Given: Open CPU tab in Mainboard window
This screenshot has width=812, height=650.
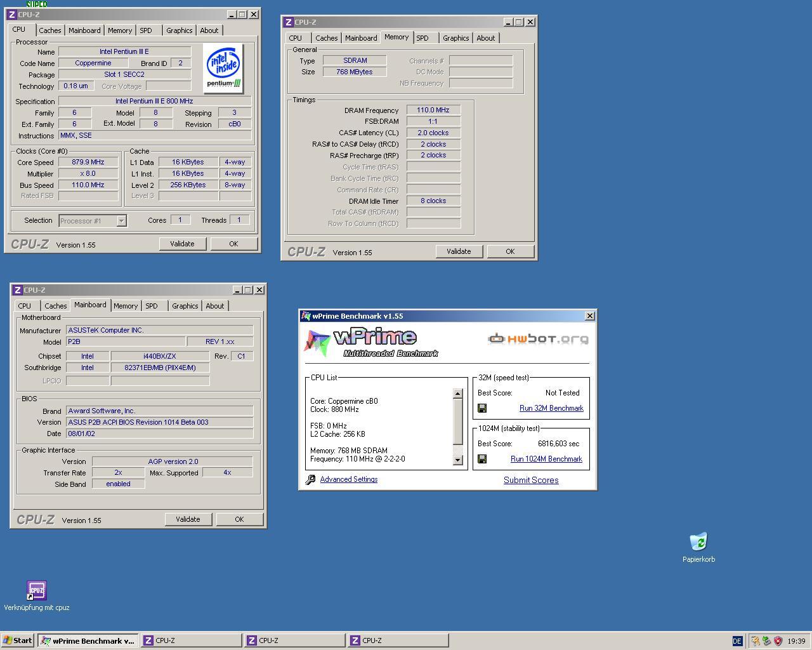Looking at the screenshot, I should (25, 306).
